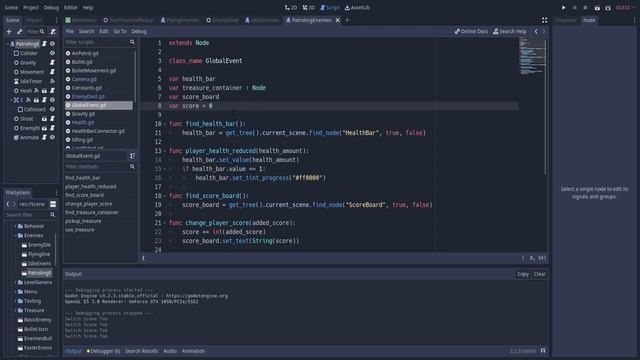Open the script attached to Shoot node

coord(52,119)
